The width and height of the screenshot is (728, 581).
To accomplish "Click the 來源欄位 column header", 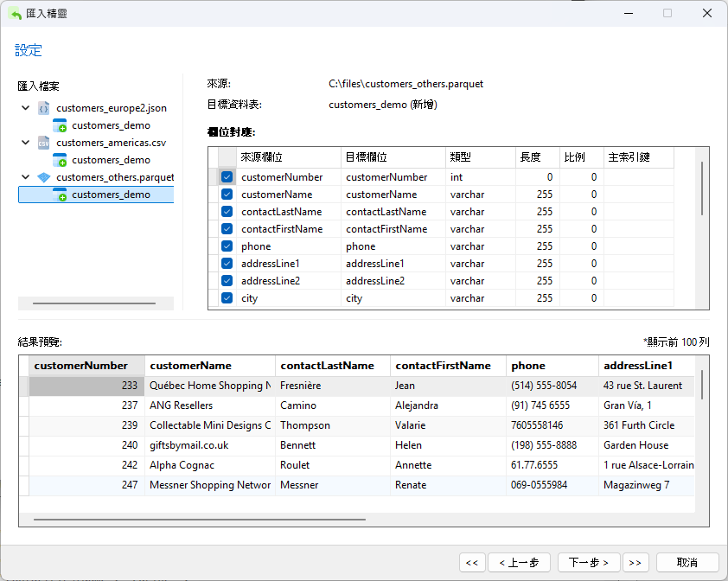I will tap(289, 157).
